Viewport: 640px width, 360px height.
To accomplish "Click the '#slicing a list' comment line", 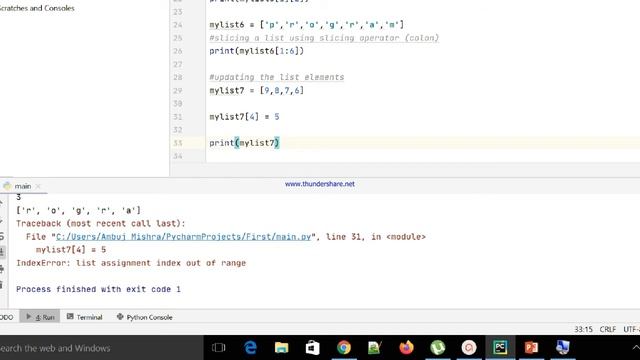I will click(324, 38).
